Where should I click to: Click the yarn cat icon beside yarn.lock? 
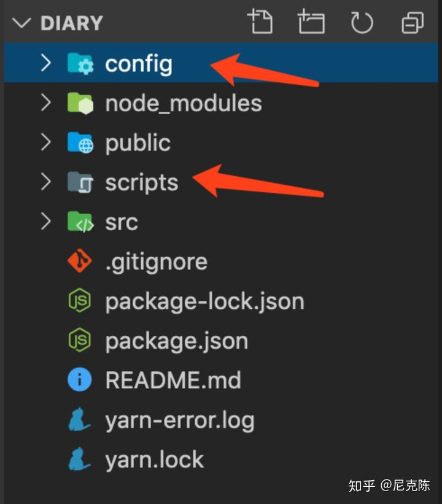(x=79, y=459)
